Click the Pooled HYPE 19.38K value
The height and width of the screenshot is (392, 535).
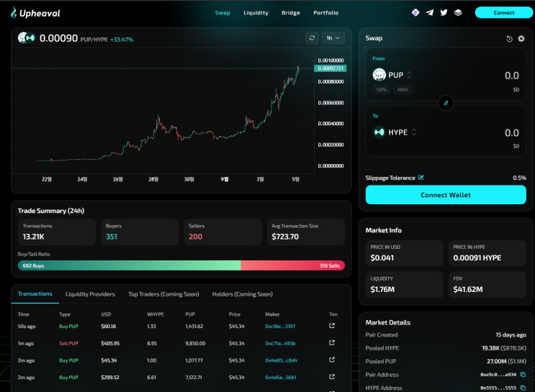(504, 348)
